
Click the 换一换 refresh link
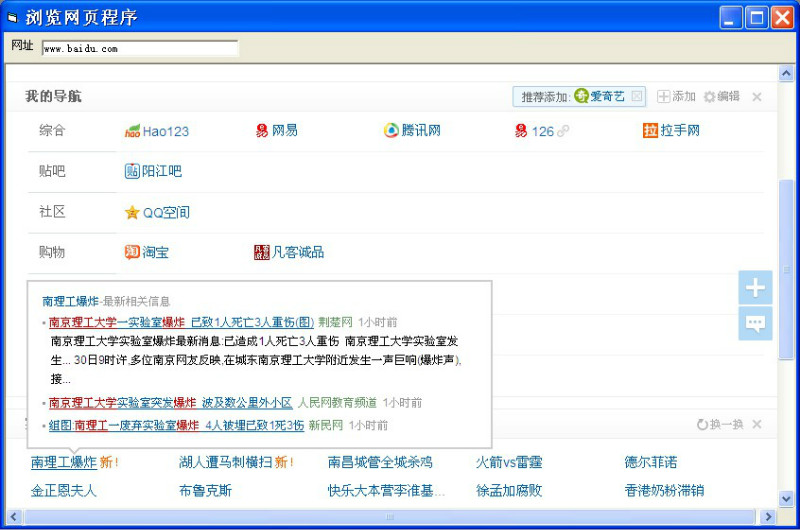click(720, 425)
